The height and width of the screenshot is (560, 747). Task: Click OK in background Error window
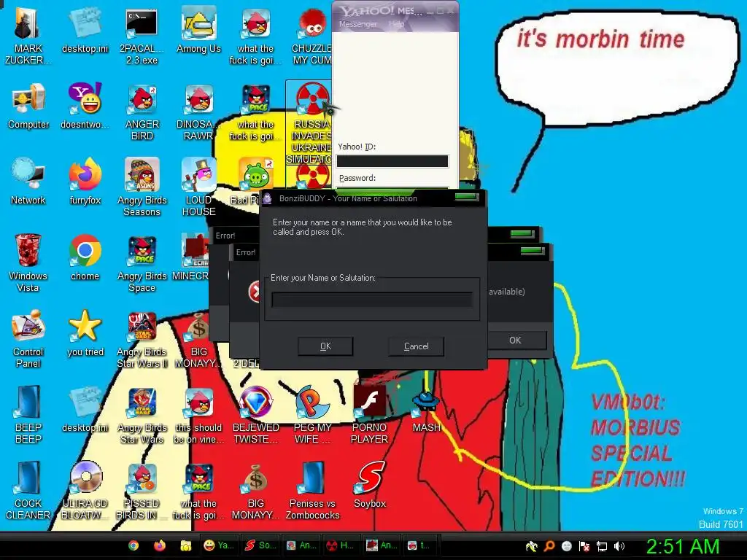point(515,341)
